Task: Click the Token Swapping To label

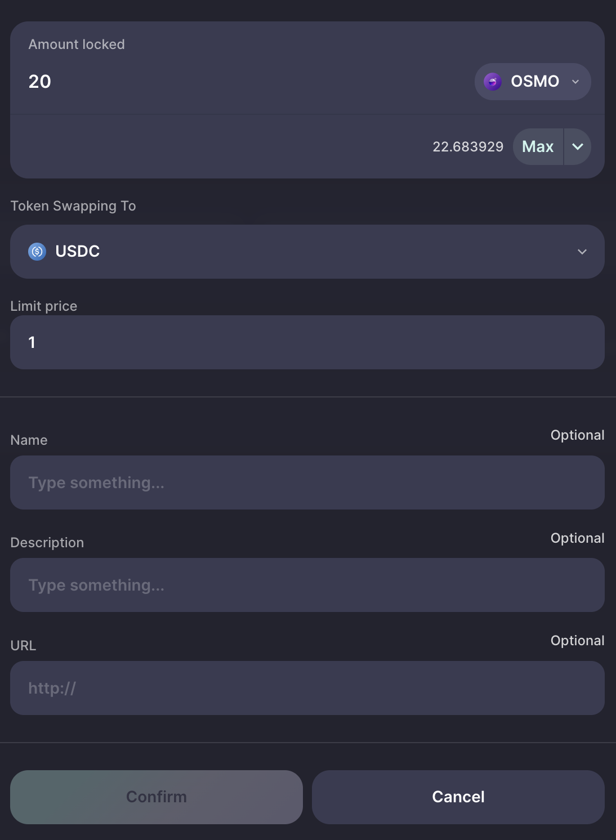Action: 73,206
